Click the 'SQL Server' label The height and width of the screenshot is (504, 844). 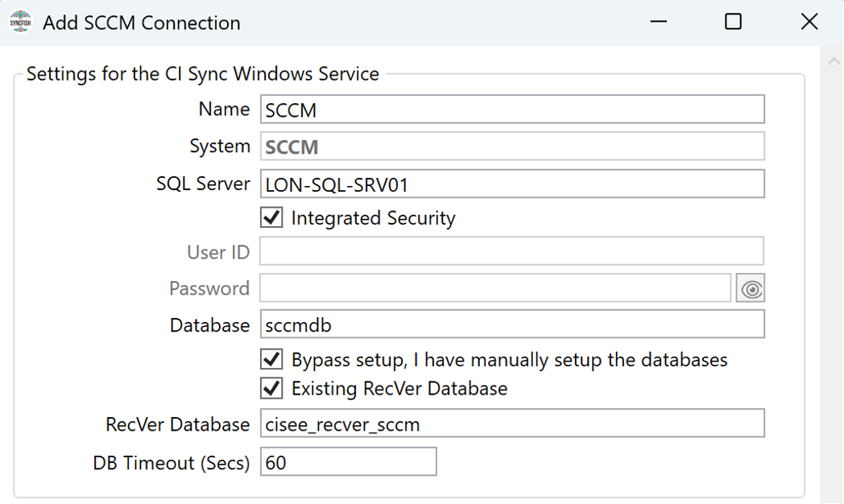pos(203,184)
